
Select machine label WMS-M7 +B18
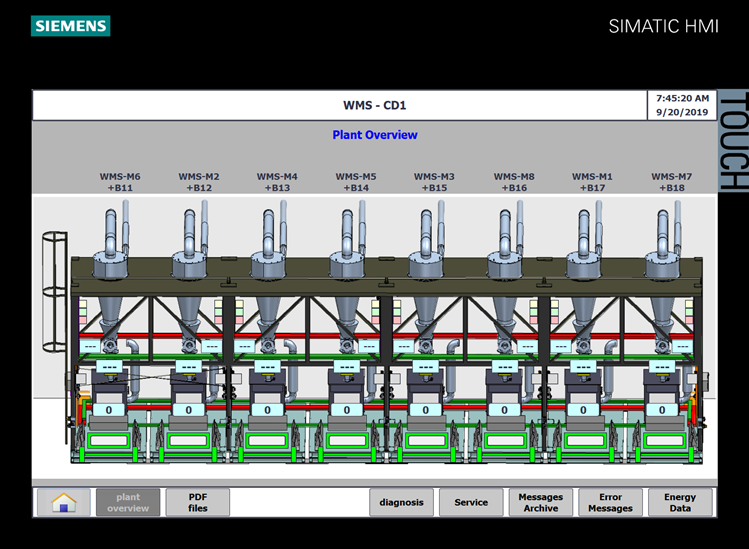[x=672, y=182]
